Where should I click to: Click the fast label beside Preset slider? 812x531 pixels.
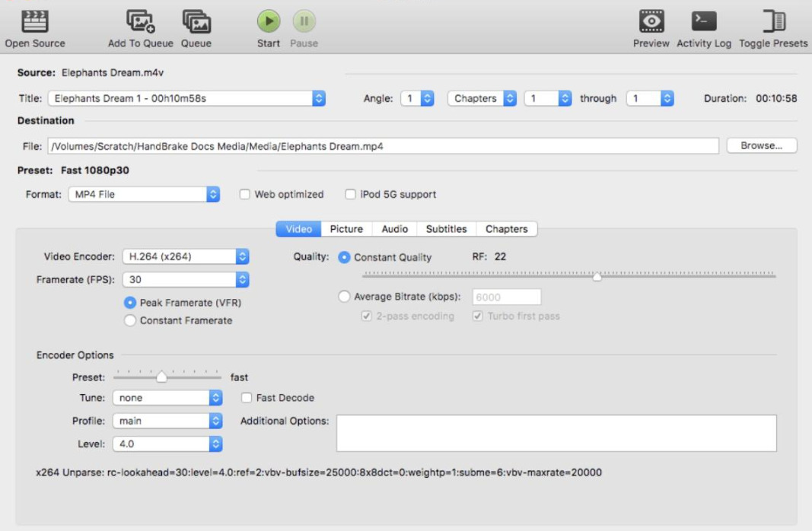tap(239, 377)
